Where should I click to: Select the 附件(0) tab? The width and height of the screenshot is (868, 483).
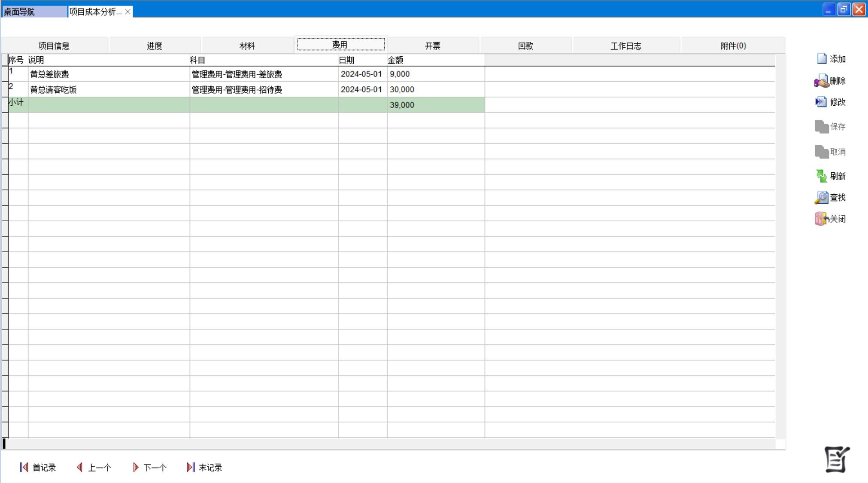pyautogui.click(x=733, y=46)
